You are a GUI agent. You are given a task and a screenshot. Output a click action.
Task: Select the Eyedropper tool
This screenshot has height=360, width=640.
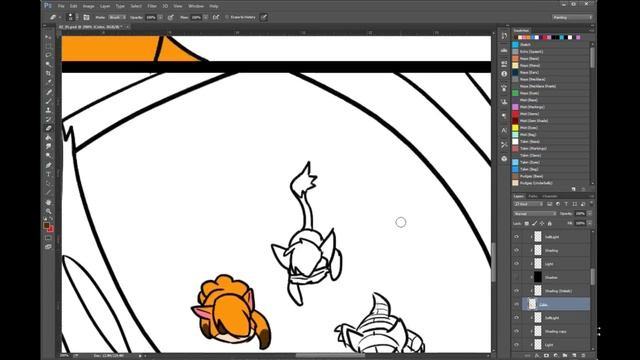(x=49, y=82)
